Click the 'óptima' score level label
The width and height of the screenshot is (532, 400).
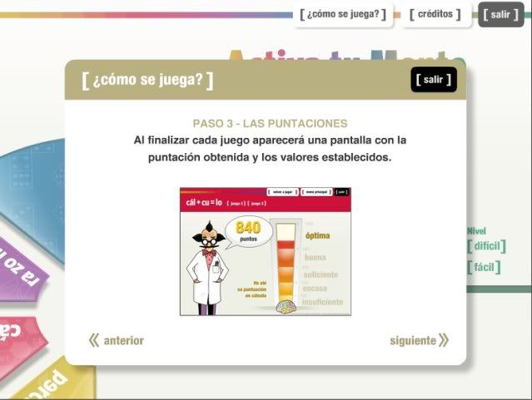tap(317, 235)
